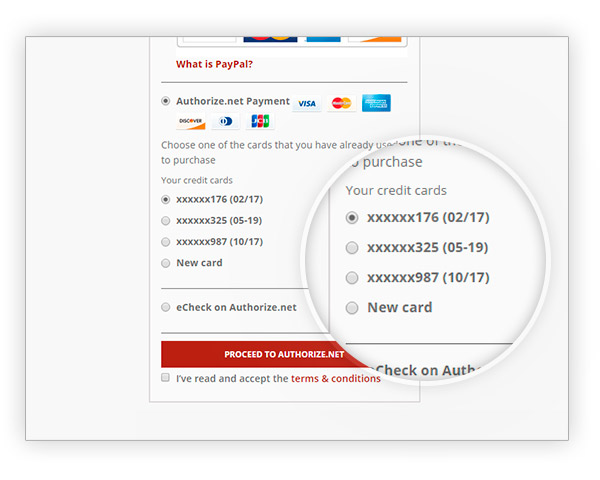Tick the accept terms & conditions checkbox
Image resolution: width=600 pixels, height=480 pixels.
[165, 377]
